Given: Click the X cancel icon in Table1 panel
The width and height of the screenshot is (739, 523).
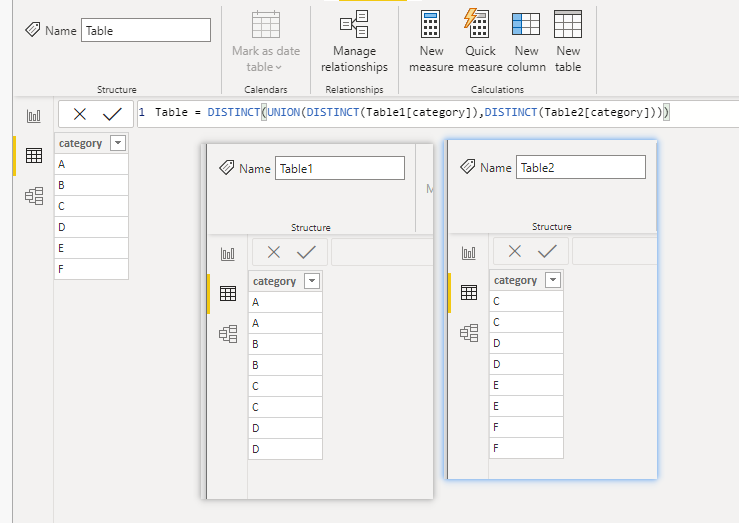Looking at the screenshot, I should (274, 252).
